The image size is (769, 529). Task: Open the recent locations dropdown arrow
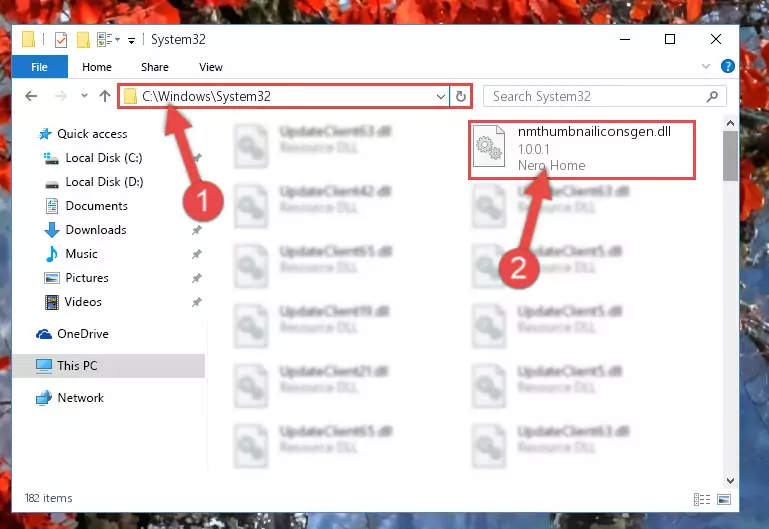click(x=84, y=96)
